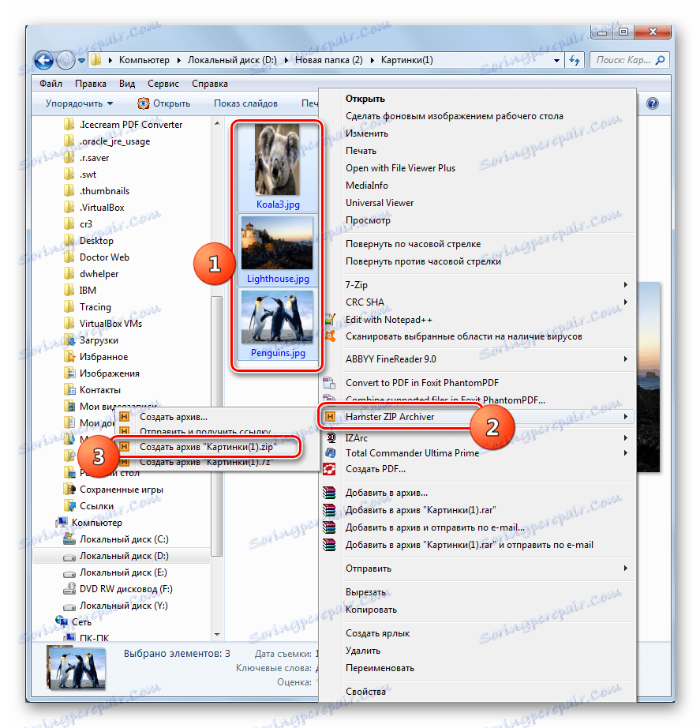The image size is (700, 728).
Task: Click the Tracing folder icon
Action: click(69, 307)
